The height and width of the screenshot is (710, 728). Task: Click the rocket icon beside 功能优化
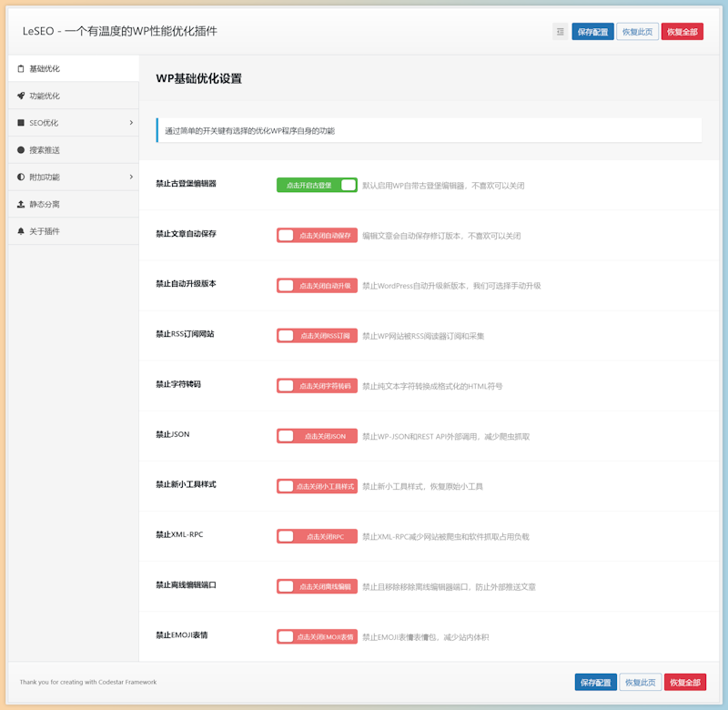[20, 96]
